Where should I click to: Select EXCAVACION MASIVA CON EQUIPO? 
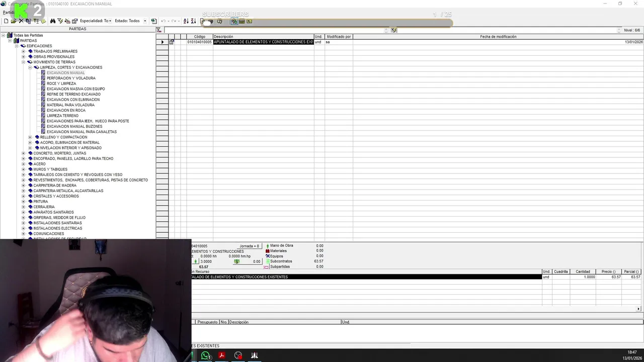pyautogui.click(x=76, y=89)
